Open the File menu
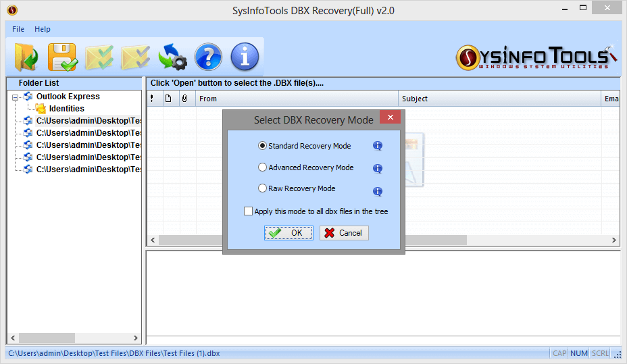The image size is (627, 364). click(18, 29)
